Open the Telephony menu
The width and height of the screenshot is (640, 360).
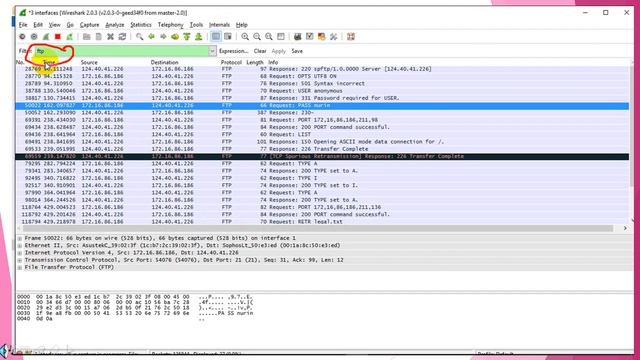pyautogui.click(x=171, y=25)
